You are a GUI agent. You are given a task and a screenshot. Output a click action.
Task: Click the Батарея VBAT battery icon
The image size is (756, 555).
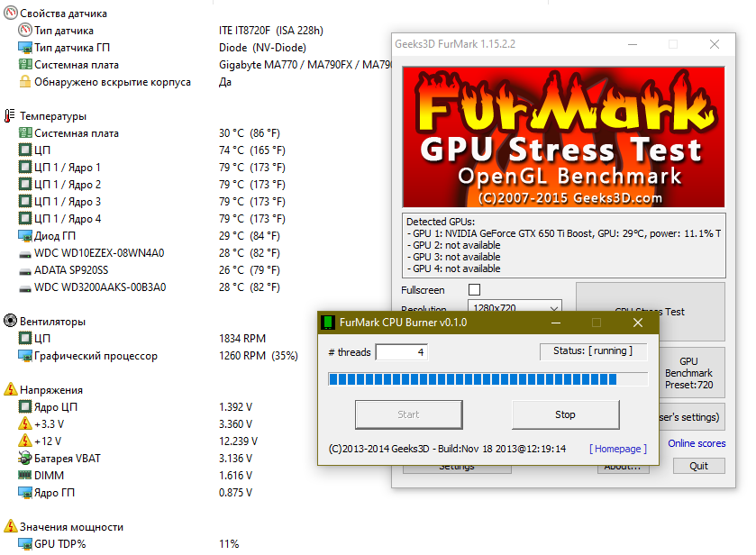(25, 458)
